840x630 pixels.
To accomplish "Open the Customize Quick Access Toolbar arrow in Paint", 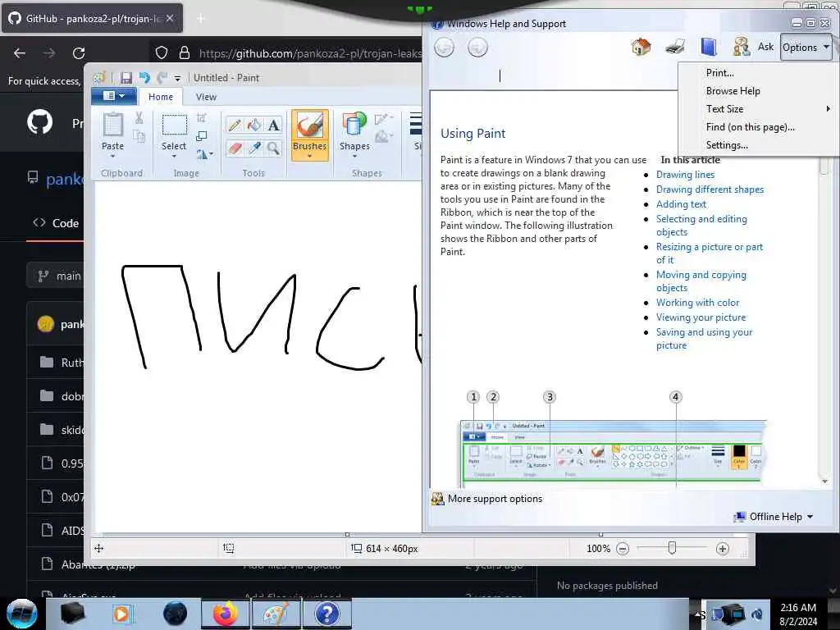I will pos(177,78).
